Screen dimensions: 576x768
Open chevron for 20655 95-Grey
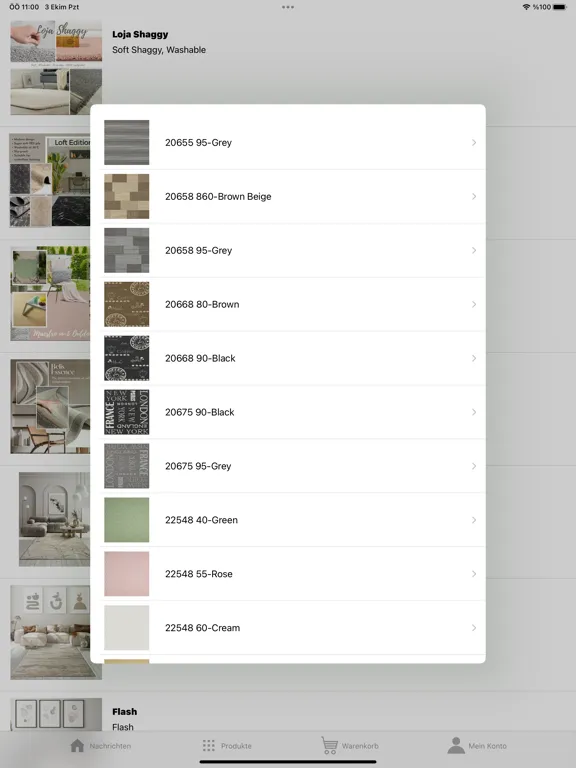click(474, 143)
